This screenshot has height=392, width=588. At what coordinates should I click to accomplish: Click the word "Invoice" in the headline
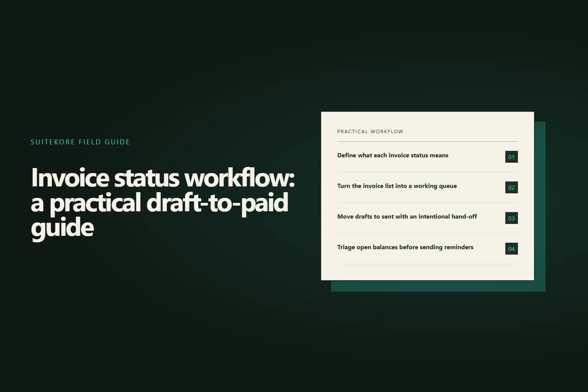(70, 178)
